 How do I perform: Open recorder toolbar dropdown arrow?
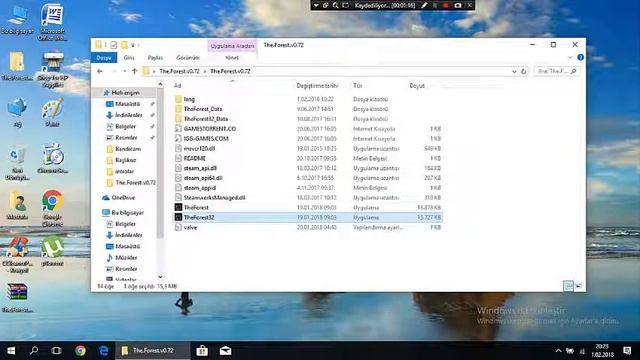coord(316,5)
